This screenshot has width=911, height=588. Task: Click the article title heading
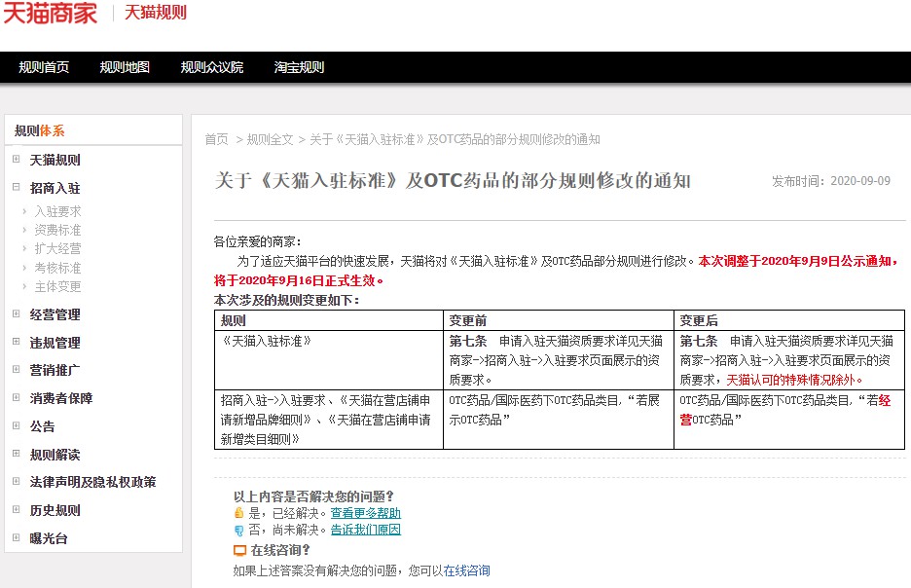click(x=453, y=181)
